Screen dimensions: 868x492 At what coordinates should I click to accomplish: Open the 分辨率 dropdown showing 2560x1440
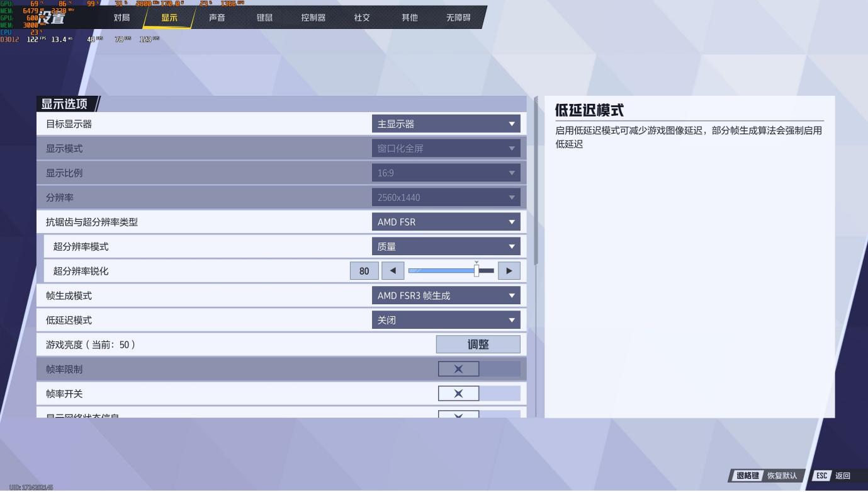(446, 198)
